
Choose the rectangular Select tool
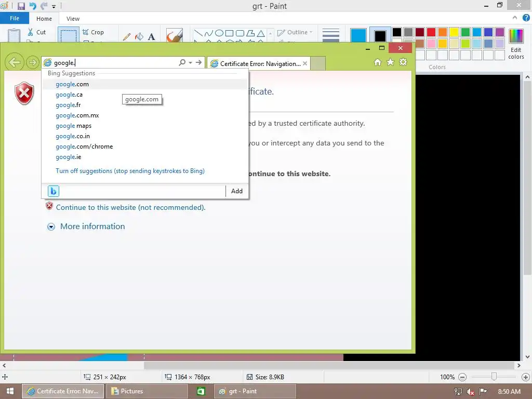point(69,35)
